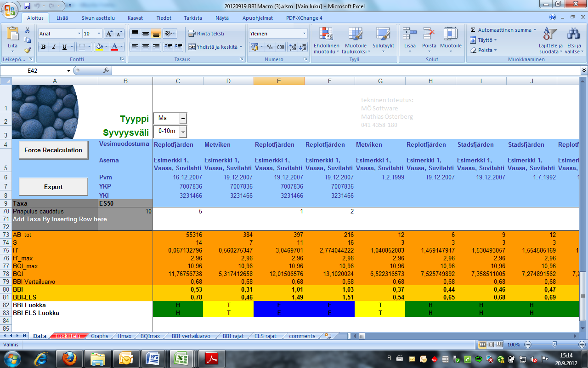Image resolution: width=588 pixels, height=368 pixels.
Task: Apply percent style format
Action: [x=270, y=47]
